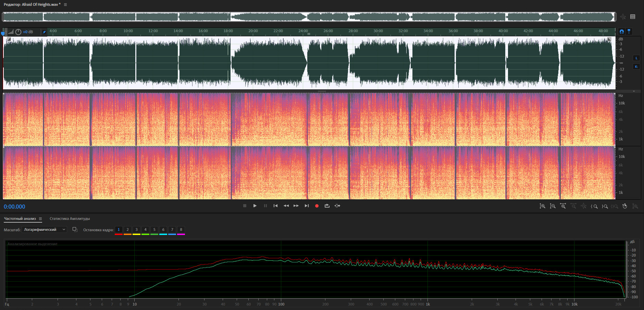The width and height of the screenshot is (644, 310).
Task: Click the fast forward button
Action: (296, 206)
